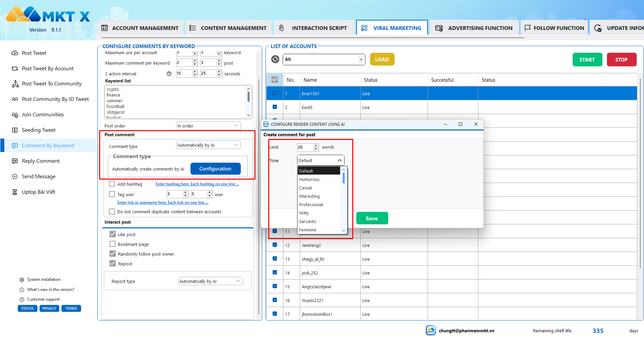Click the What's new info icon
Image resolution: width=644 pixels, height=339 pixels.
22,290
